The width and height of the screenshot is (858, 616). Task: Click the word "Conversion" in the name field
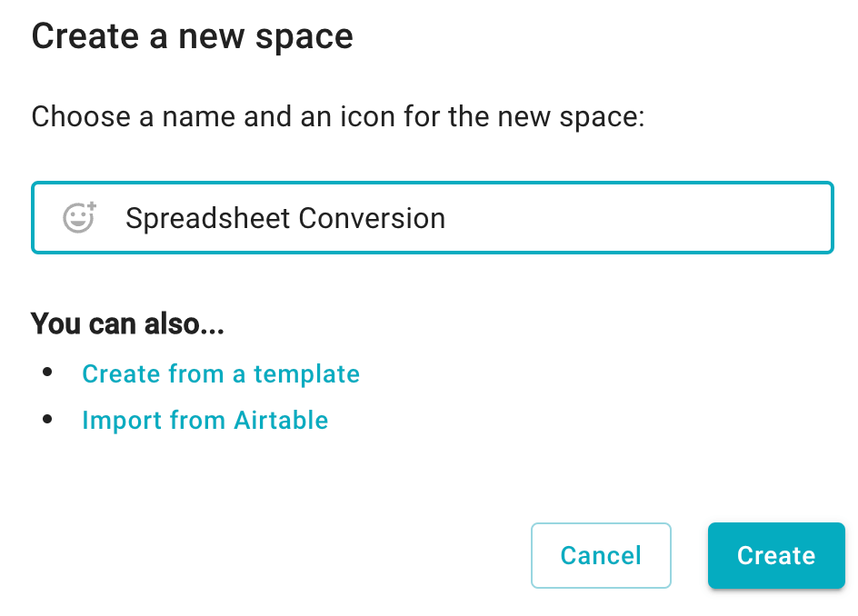(372, 218)
